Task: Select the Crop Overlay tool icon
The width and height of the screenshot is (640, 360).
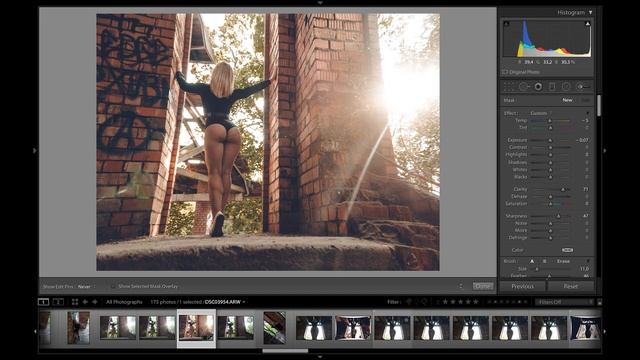Action: click(x=509, y=87)
